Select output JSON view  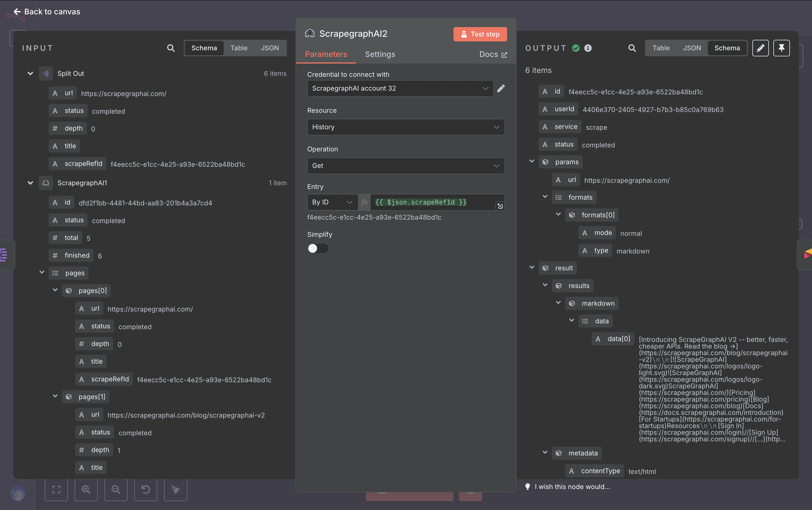pyautogui.click(x=692, y=48)
